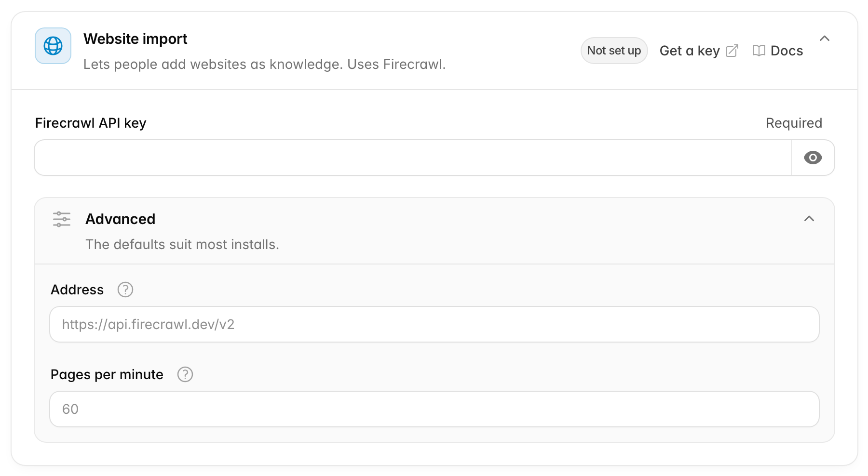Click the 'Pages per minute' label
This screenshot has height=476, width=868.
pos(107,374)
